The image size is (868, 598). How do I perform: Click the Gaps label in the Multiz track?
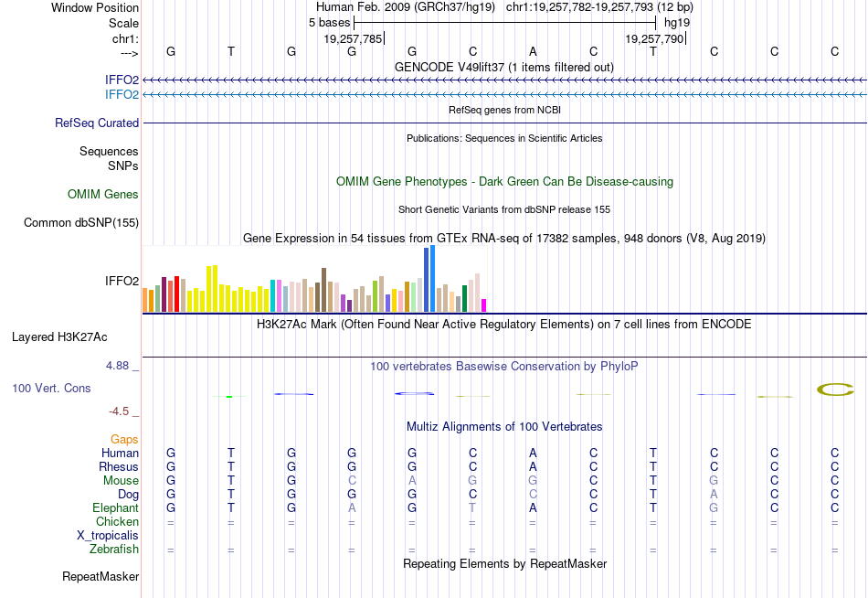click(x=124, y=440)
